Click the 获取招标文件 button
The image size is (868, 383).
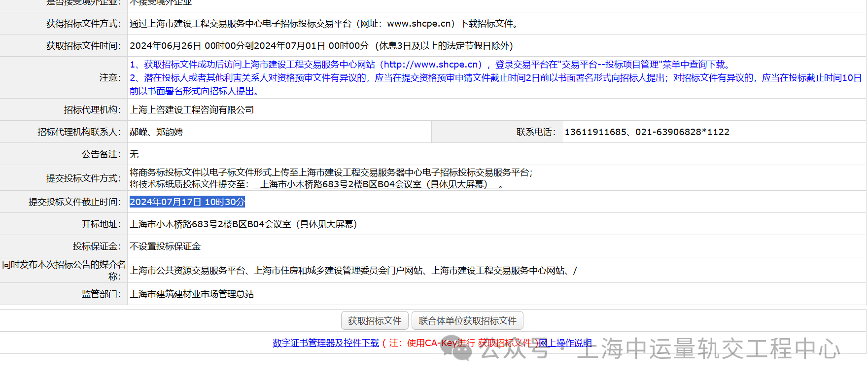coord(375,320)
